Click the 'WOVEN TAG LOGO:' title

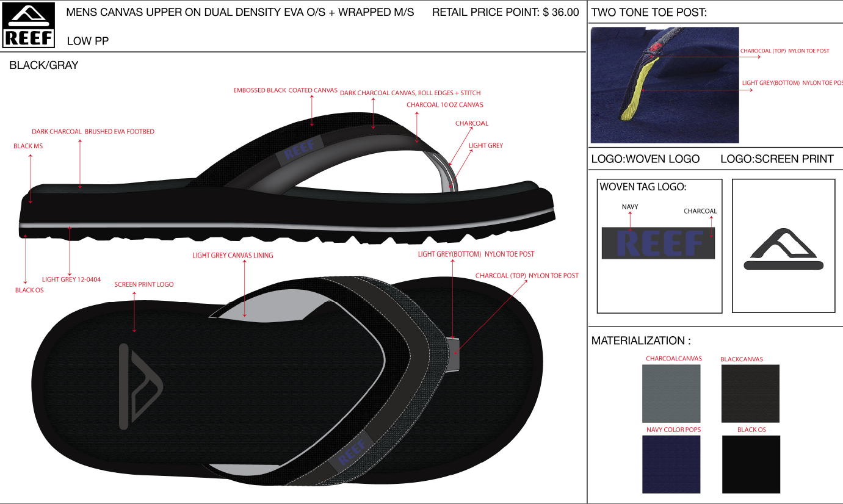(643, 187)
